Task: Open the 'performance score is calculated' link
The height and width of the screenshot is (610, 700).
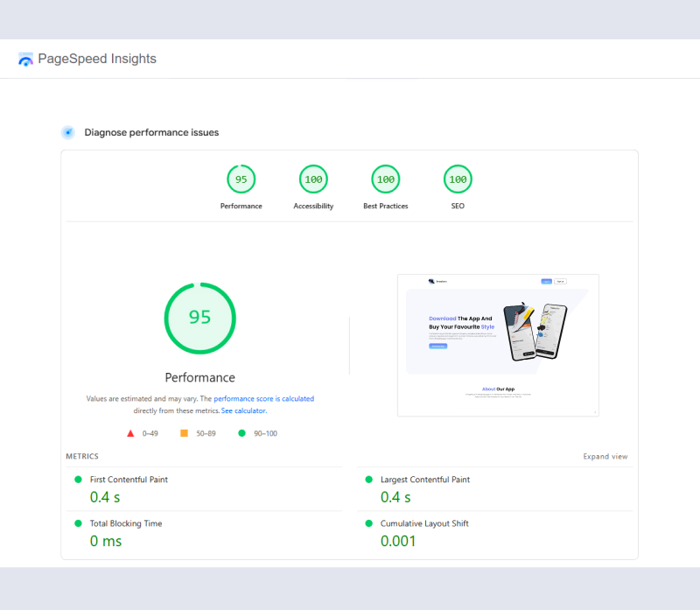Action: click(x=263, y=398)
